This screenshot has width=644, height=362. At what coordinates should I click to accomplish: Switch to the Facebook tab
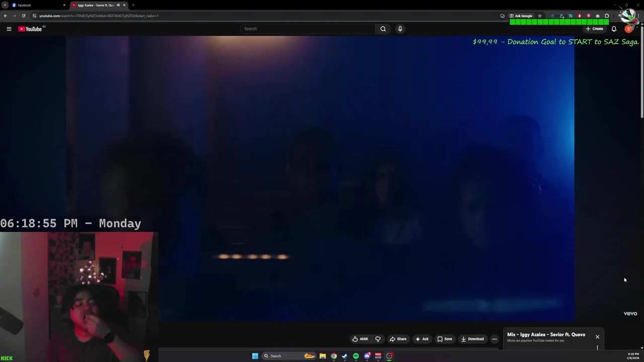(x=38, y=5)
